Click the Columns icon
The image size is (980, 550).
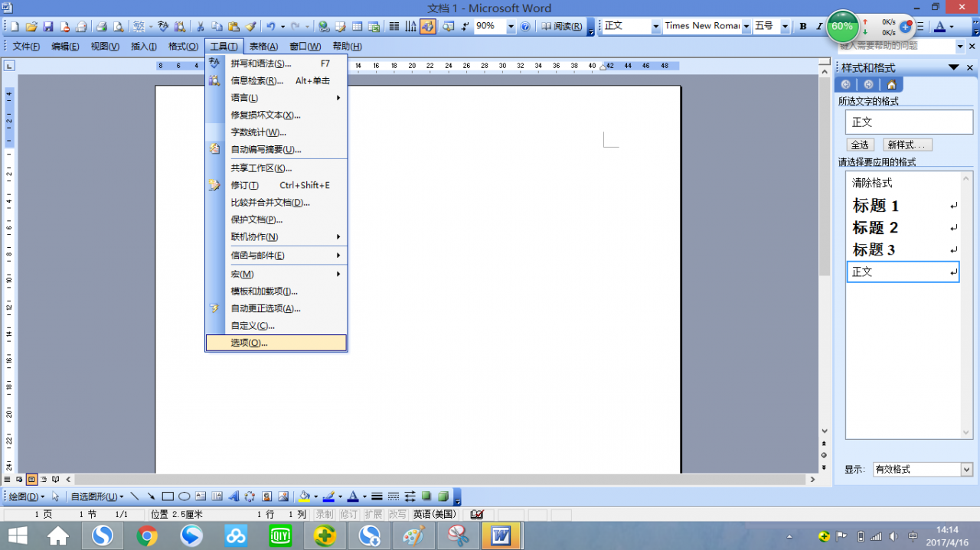click(394, 27)
